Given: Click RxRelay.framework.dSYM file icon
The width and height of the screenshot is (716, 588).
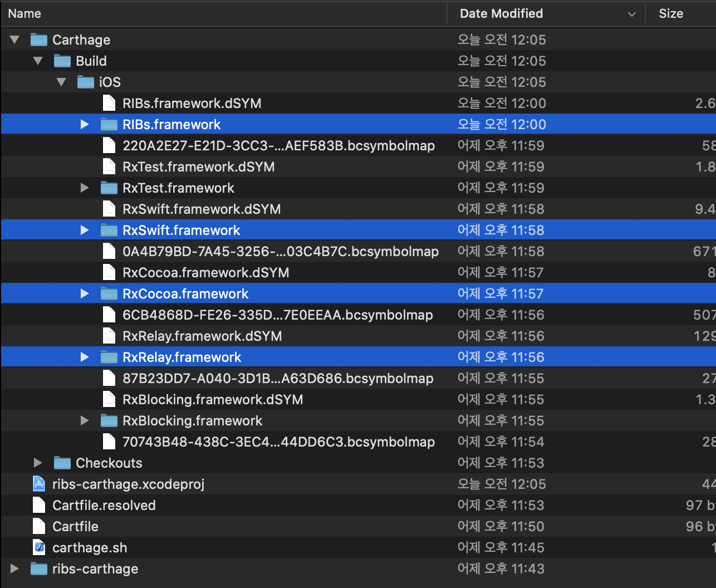Looking at the screenshot, I should point(109,336).
